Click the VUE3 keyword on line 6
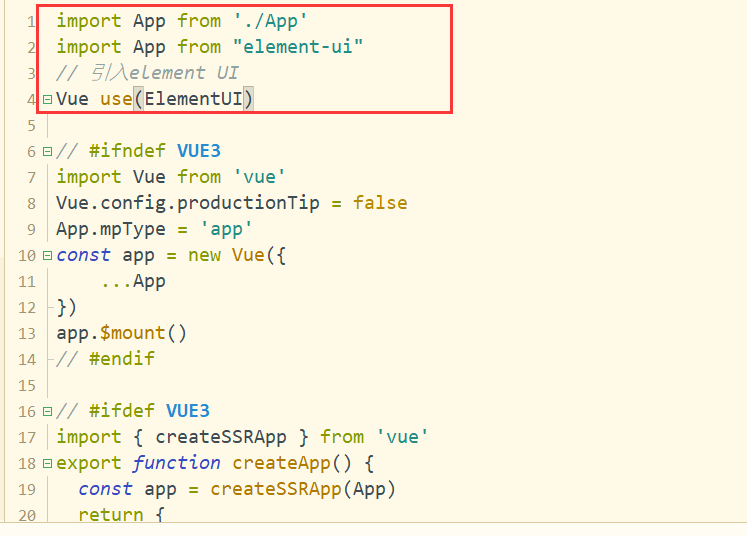The width and height of the screenshot is (747, 536). (x=199, y=151)
